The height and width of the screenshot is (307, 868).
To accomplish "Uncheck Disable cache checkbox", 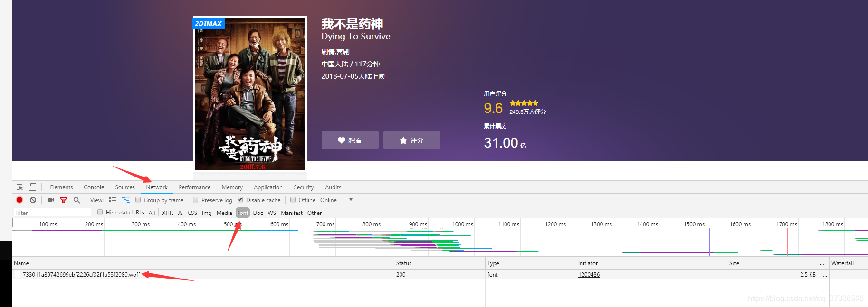I will (240, 200).
